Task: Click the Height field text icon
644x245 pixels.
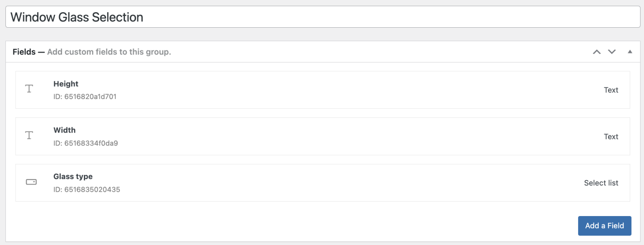Action: click(x=29, y=89)
